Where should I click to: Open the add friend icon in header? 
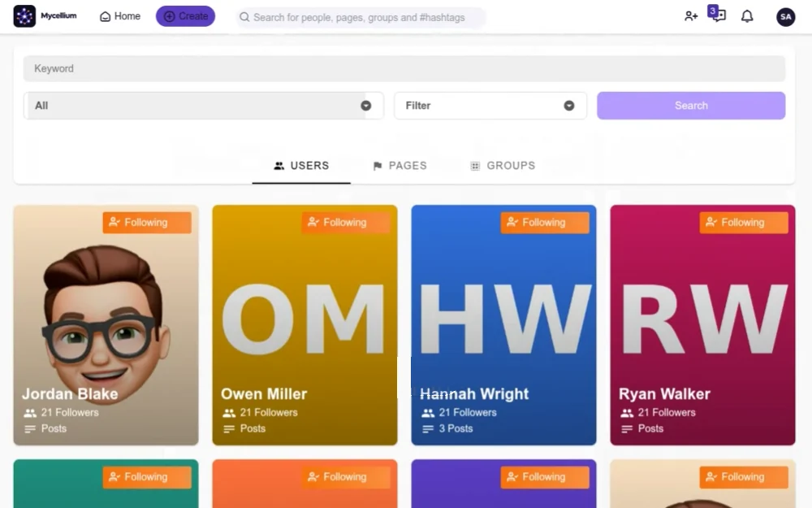(691, 16)
